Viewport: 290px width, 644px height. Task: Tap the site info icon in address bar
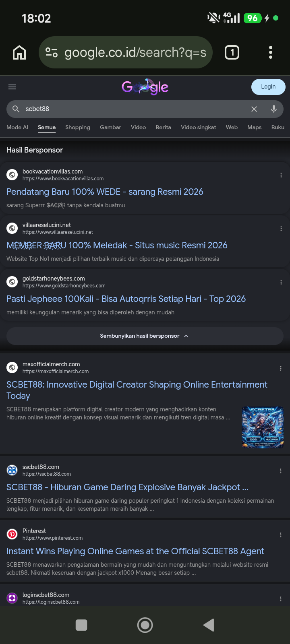[x=52, y=52]
